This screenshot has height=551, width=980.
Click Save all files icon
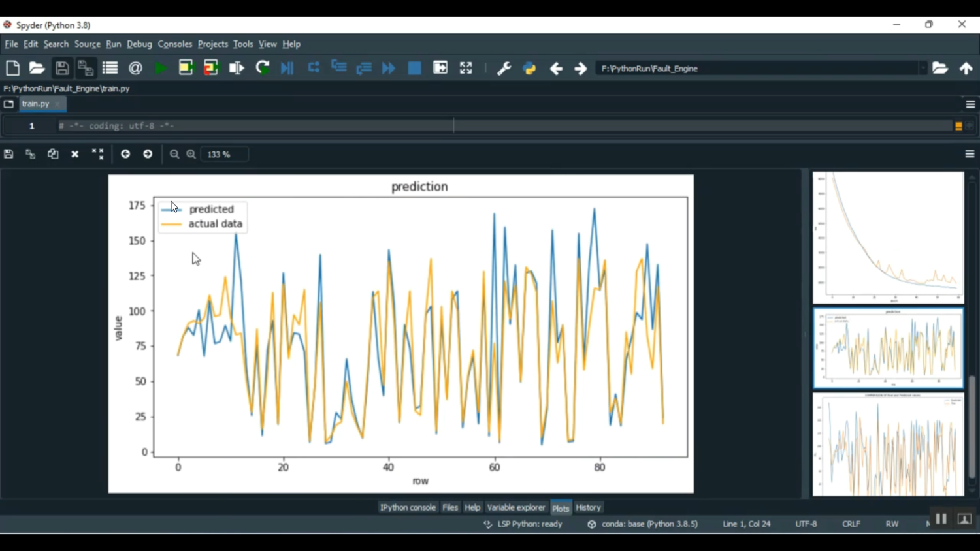86,69
